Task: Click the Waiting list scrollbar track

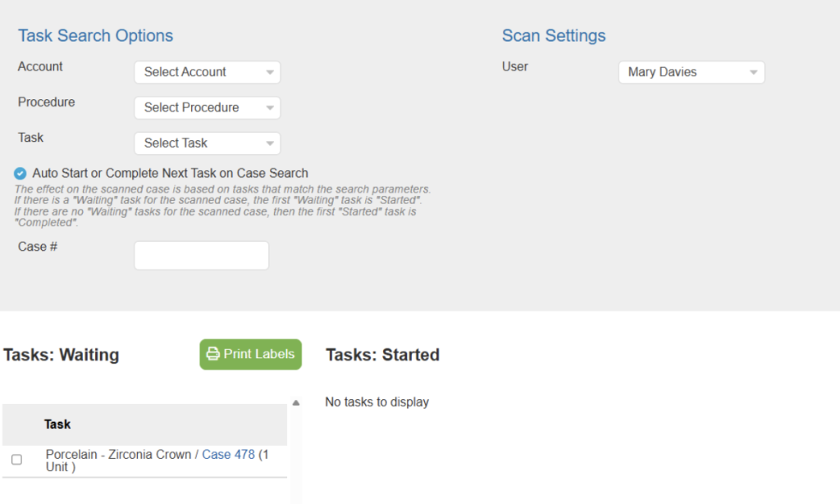Action: coord(296,451)
